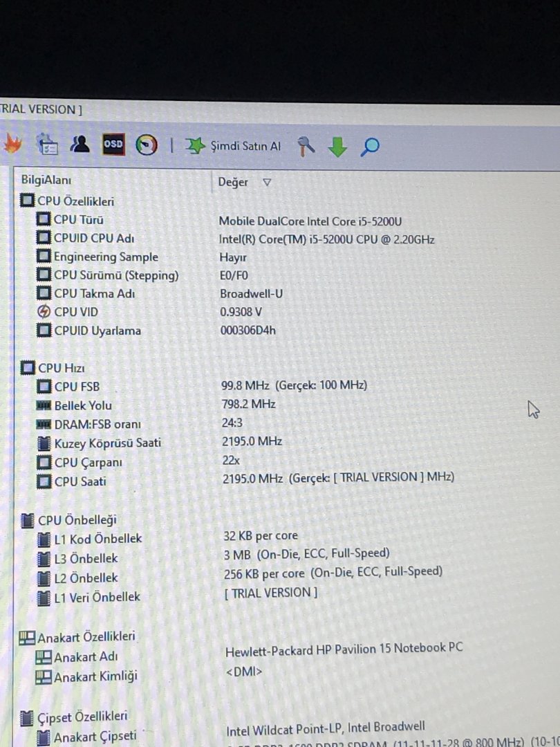Click the Anakart Adı motherboard icon

44,657
